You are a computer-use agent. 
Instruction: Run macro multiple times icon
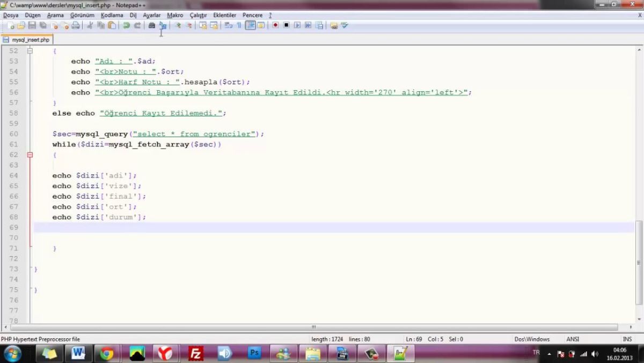[308, 25]
